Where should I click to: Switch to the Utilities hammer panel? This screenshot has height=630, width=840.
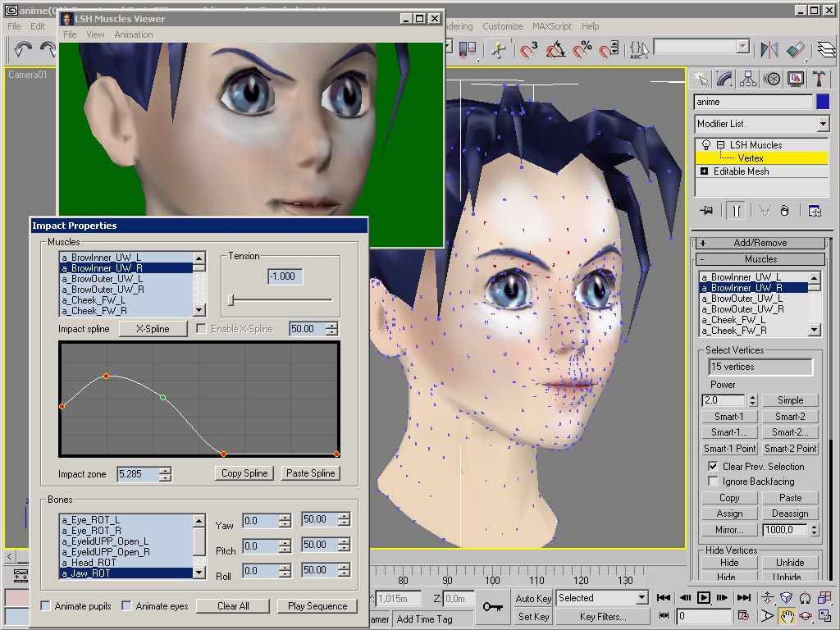819,80
